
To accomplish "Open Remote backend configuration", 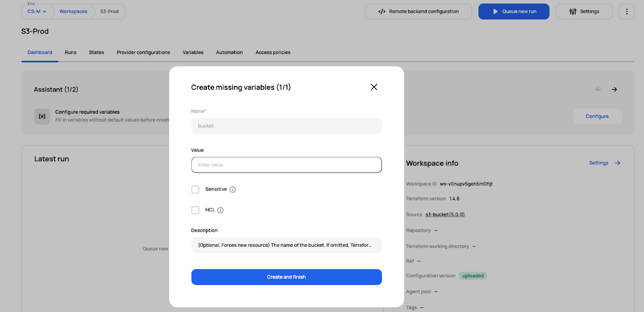I will coord(418,12).
